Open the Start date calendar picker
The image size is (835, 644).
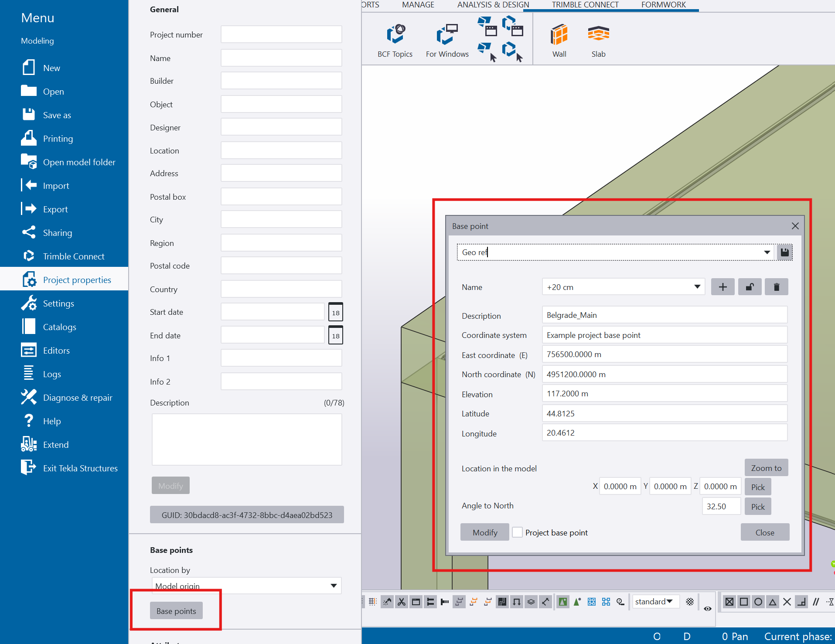coord(335,312)
